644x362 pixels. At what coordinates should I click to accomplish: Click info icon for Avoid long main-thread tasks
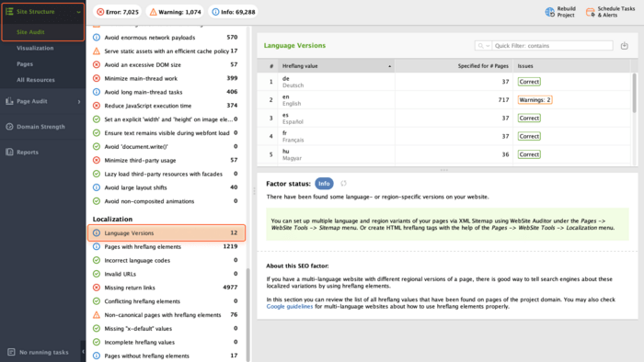96,92
